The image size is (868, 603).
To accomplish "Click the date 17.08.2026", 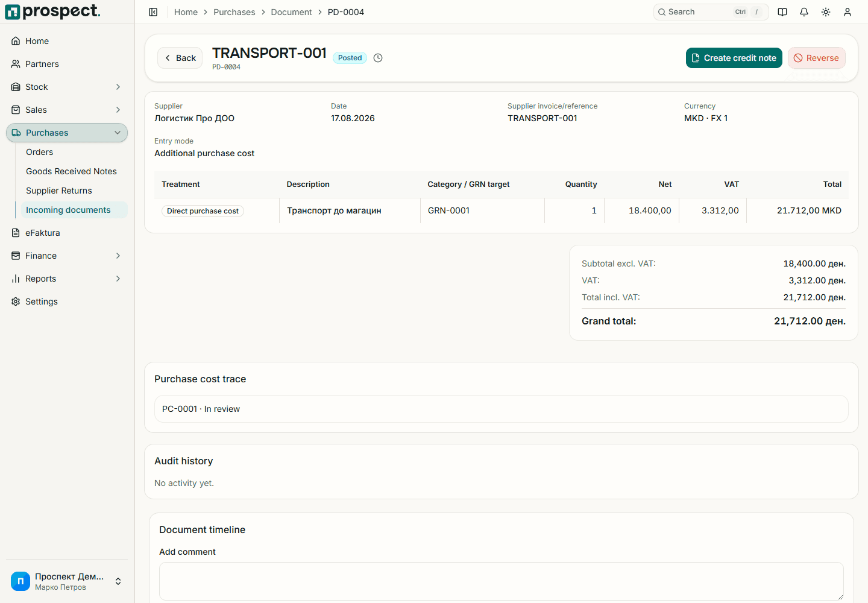I will tap(353, 118).
